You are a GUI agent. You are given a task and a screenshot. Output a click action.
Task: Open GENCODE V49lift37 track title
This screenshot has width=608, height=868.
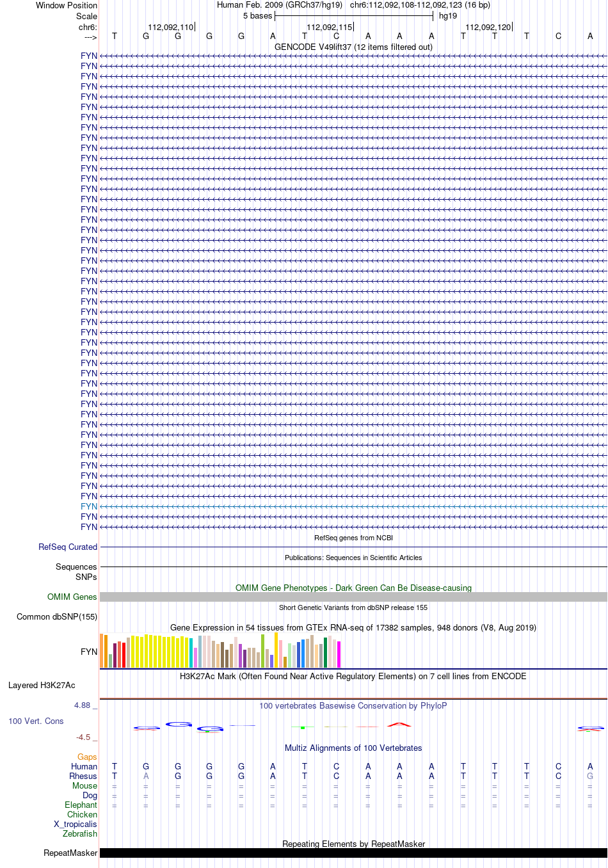[x=353, y=47]
